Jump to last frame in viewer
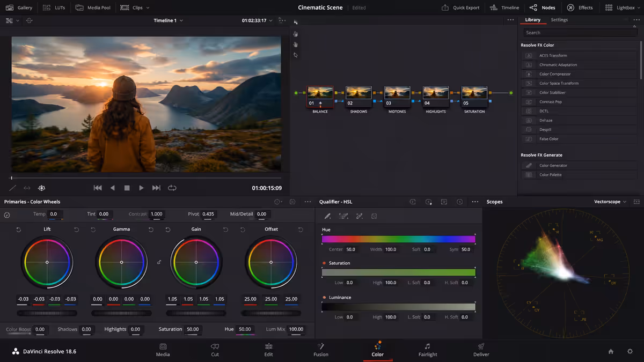Viewport: 644px width, 362px height. point(156,188)
